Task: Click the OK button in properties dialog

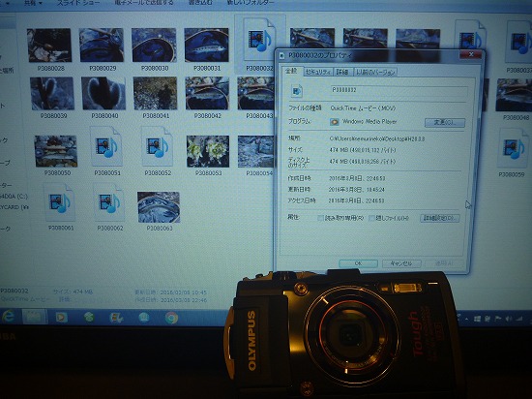Action: pyautogui.click(x=358, y=263)
